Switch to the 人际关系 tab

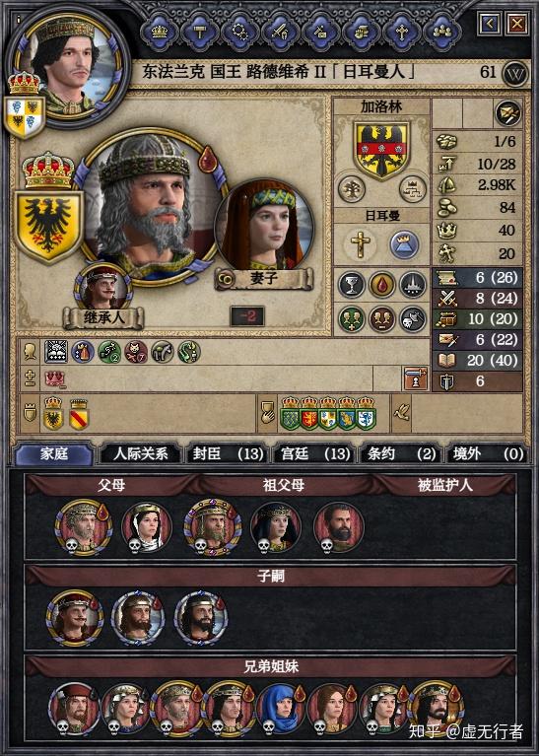[x=140, y=453]
